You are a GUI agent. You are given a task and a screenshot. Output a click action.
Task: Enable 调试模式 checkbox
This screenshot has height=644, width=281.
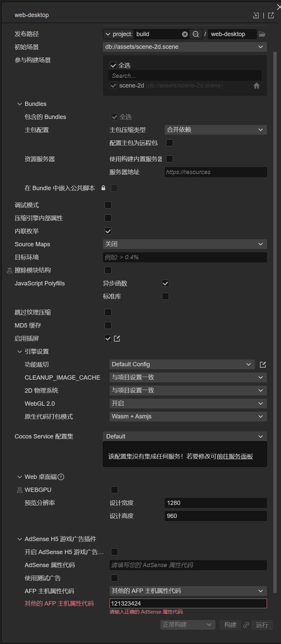(108, 205)
